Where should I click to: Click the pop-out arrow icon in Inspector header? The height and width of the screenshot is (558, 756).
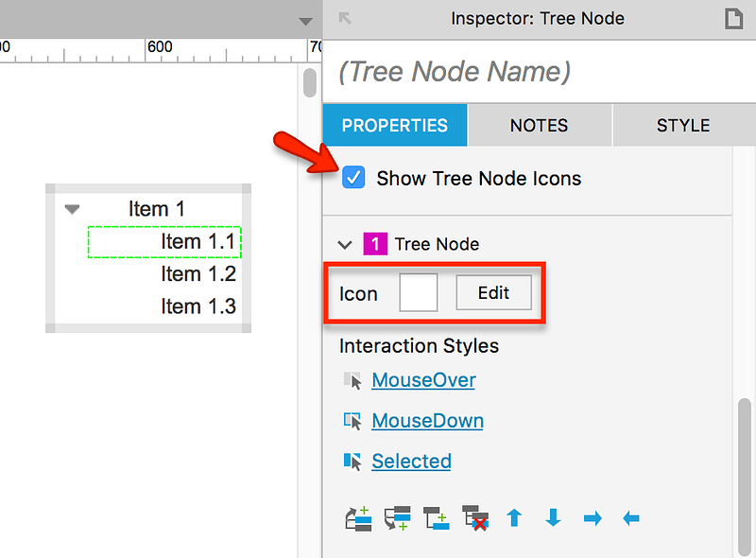345,18
